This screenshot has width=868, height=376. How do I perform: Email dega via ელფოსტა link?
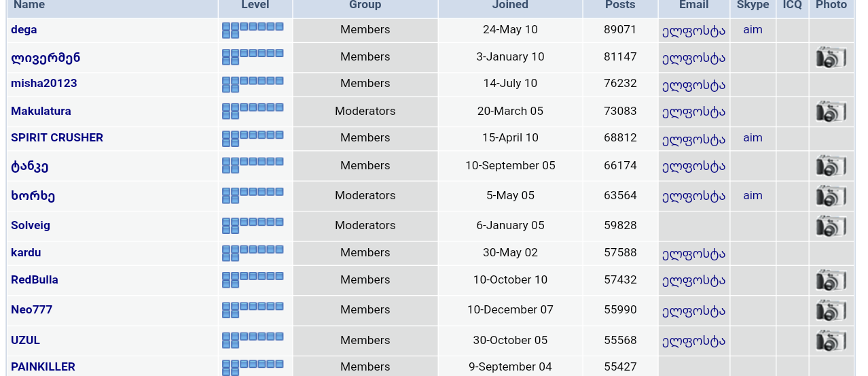[x=693, y=31]
